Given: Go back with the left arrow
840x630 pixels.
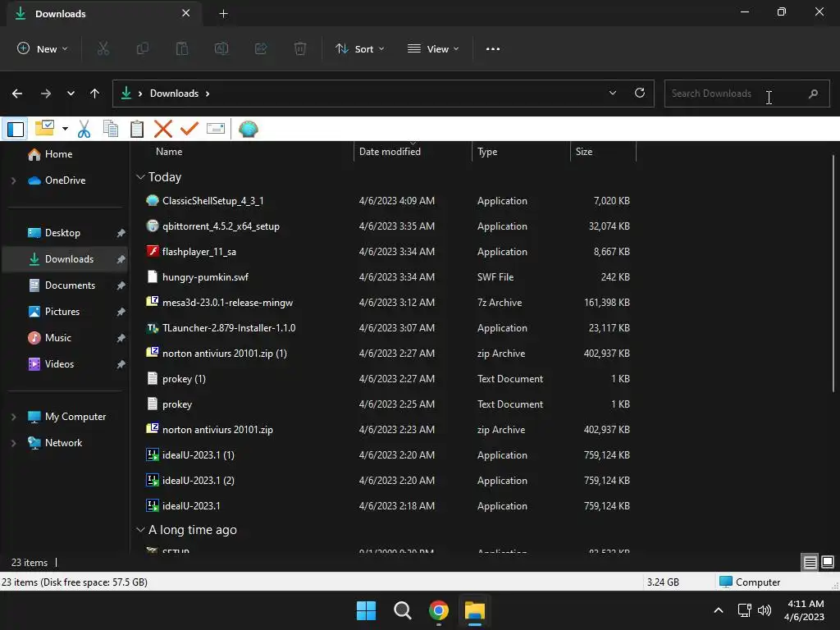Looking at the screenshot, I should (17, 94).
